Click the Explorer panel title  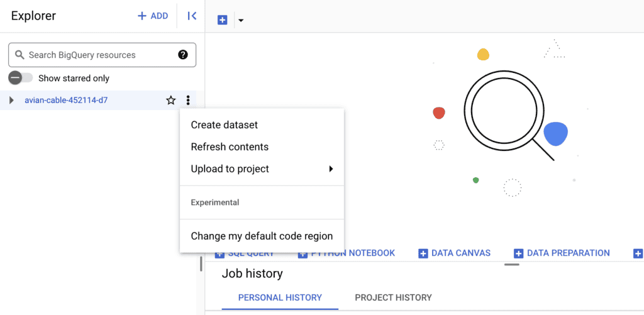click(x=33, y=16)
